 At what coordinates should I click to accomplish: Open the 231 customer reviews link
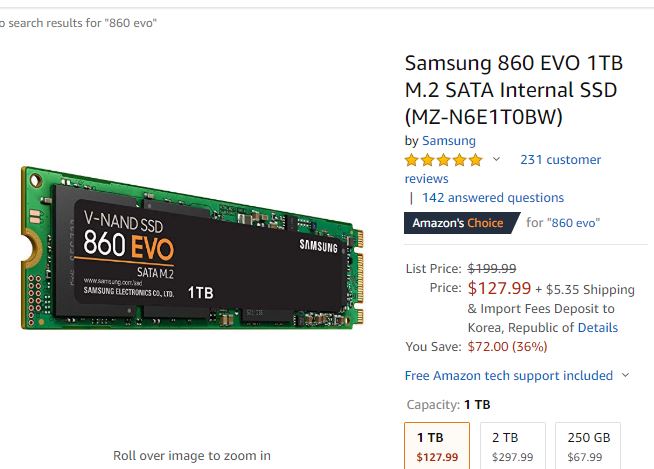tap(560, 160)
